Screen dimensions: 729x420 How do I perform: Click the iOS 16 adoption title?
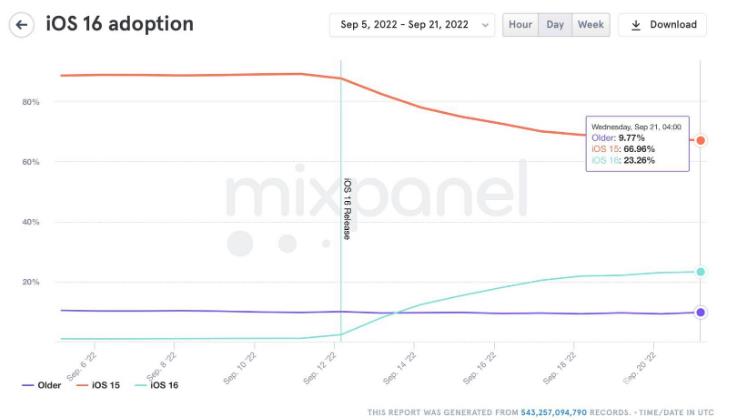[x=119, y=24]
